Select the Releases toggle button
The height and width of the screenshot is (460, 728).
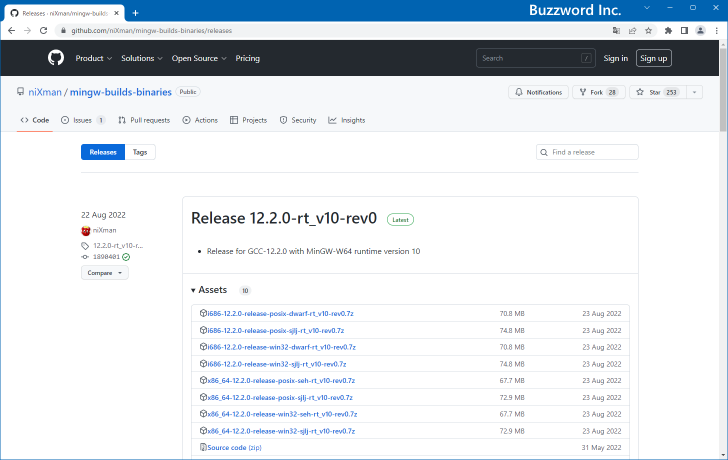(103, 152)
